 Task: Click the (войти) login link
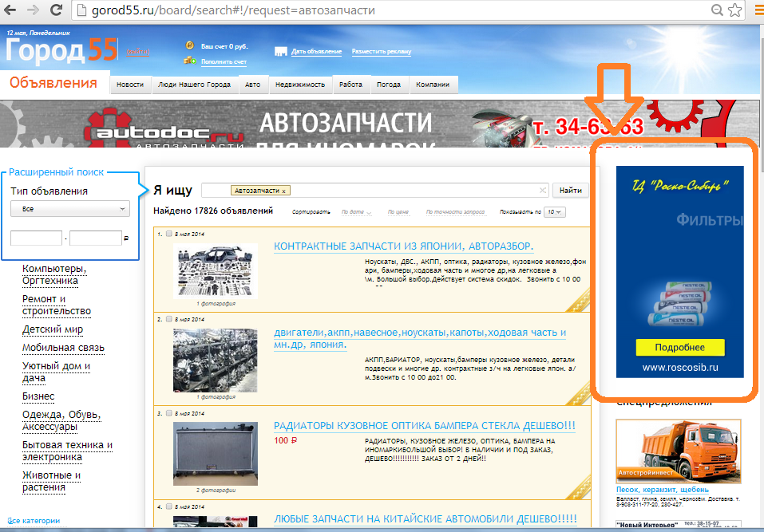138,52
